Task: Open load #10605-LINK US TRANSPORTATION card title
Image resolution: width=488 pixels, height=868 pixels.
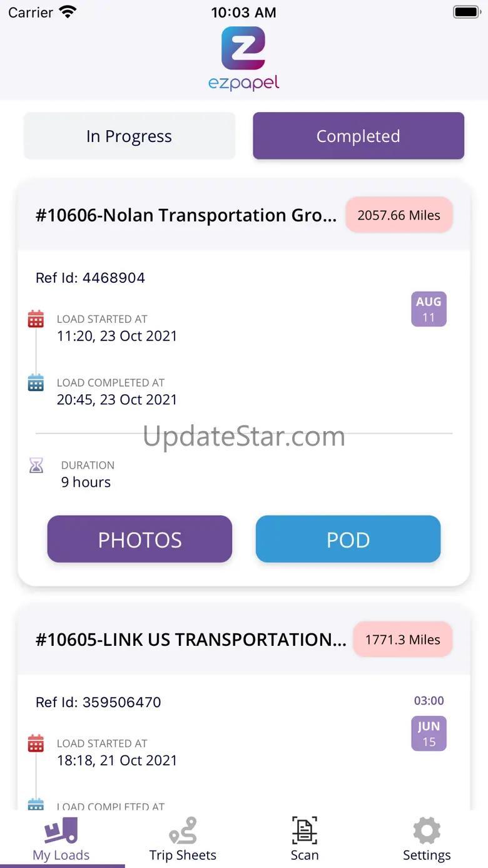Action: click(x=191, y=640)
